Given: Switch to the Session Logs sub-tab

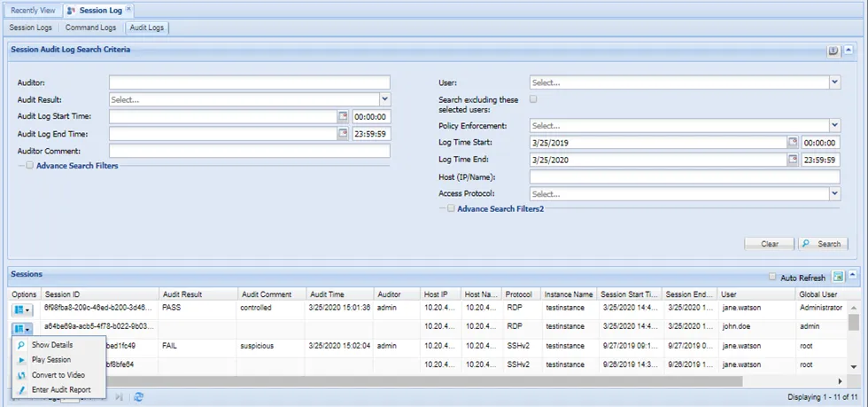Looking at the screenshot, I should click(x=31, y=27).
